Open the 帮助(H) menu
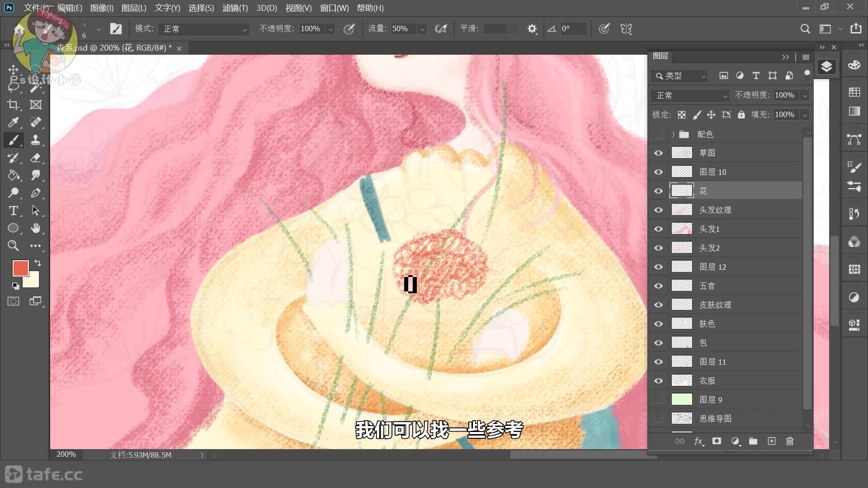This screenshot has height=488, width=868. pyautogui.click(x=370, y=8)
